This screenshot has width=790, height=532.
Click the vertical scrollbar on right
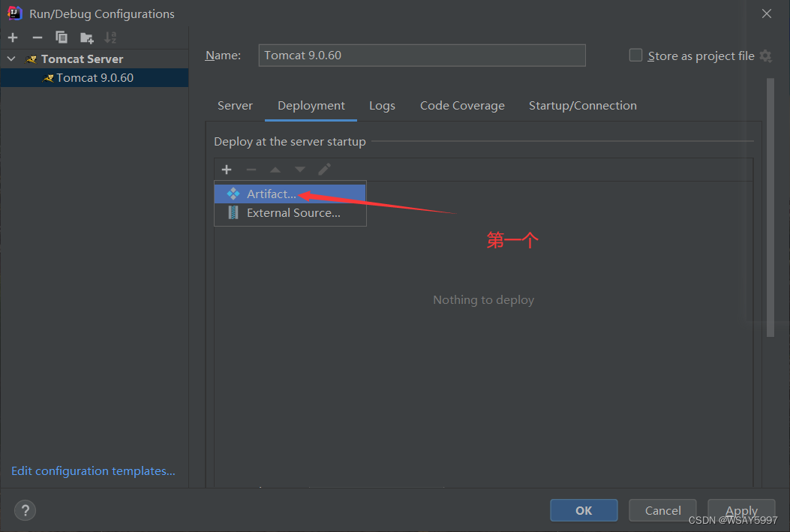[770, 207]
